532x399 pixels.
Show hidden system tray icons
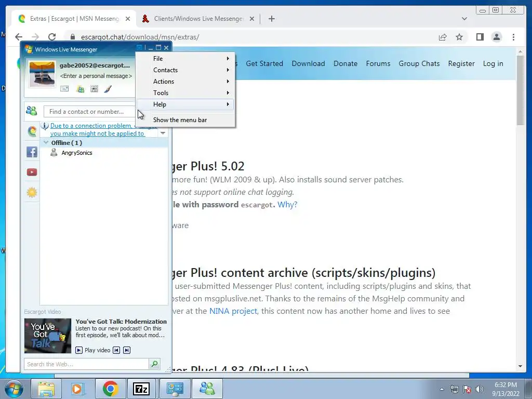[x=442, y=389]
